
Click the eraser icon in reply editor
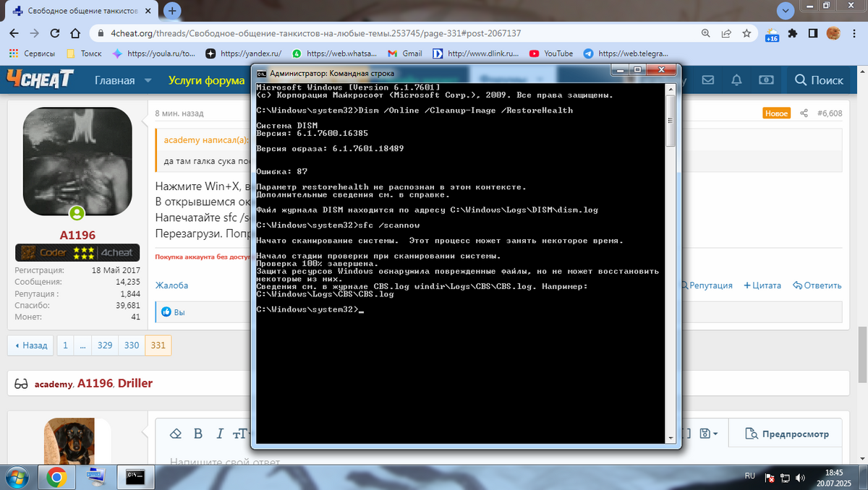coord(174,434)
